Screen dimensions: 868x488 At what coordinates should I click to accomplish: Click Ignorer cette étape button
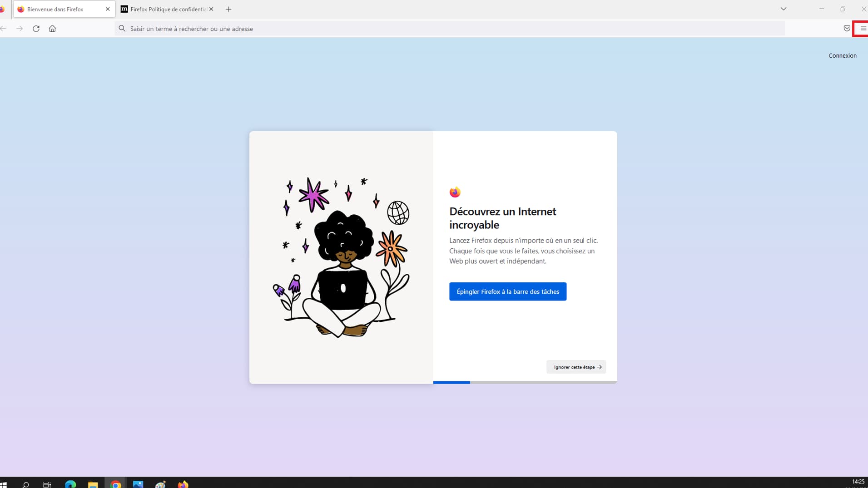point(576,367)
